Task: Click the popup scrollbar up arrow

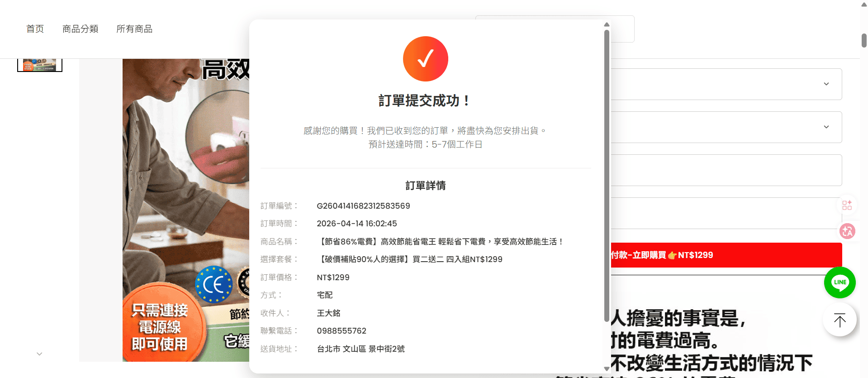Action: pyautogui.click(x=607, y=24)
